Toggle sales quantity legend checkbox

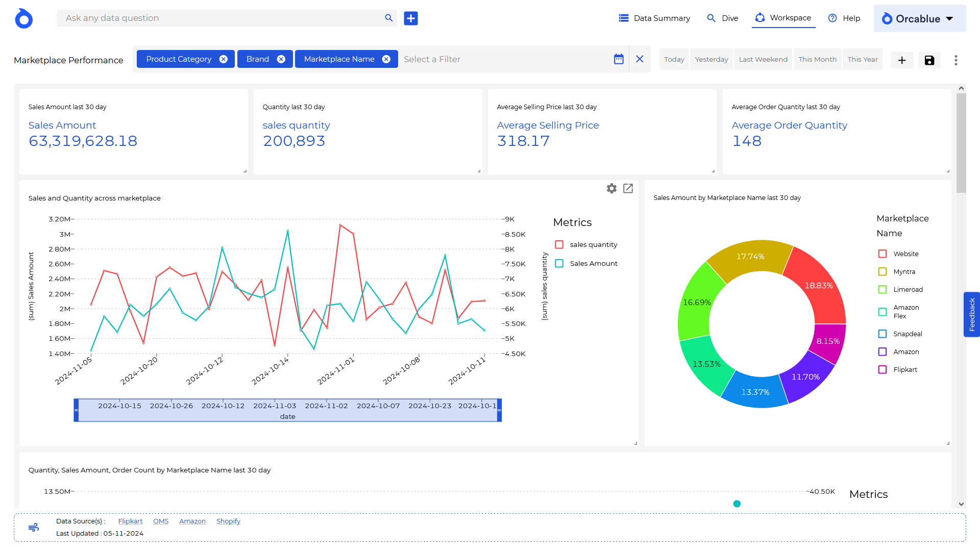click(559, 245)
